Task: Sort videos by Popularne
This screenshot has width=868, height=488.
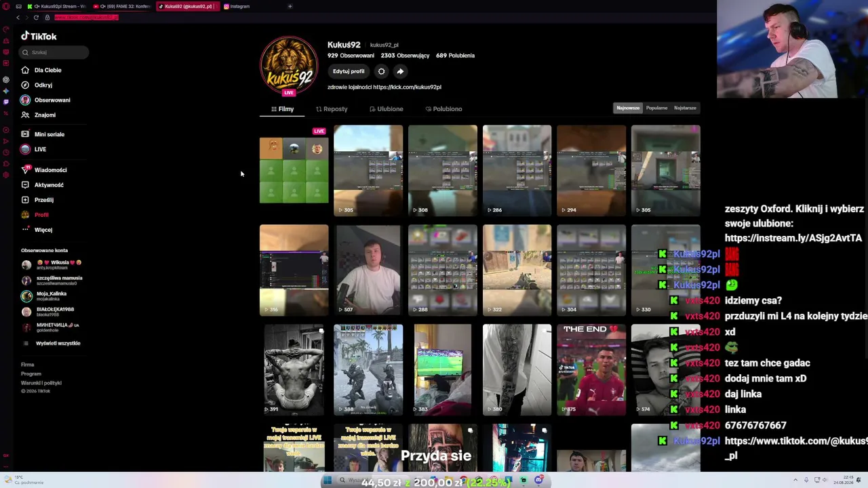Action: click(656, 108)
